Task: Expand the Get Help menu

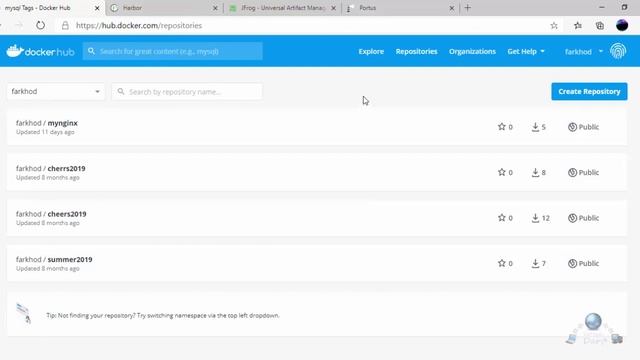Action: click(x=526, y=51)
